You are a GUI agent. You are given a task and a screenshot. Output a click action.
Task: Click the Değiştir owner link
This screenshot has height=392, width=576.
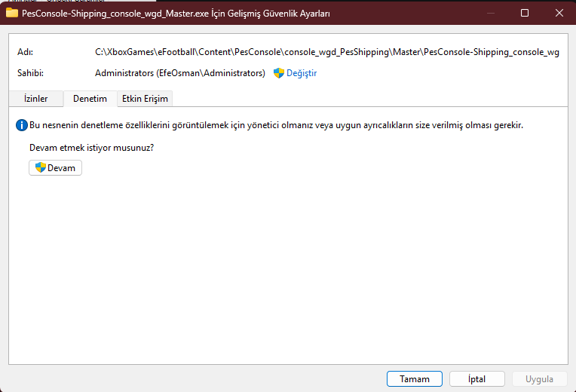(x=302, y=73)
